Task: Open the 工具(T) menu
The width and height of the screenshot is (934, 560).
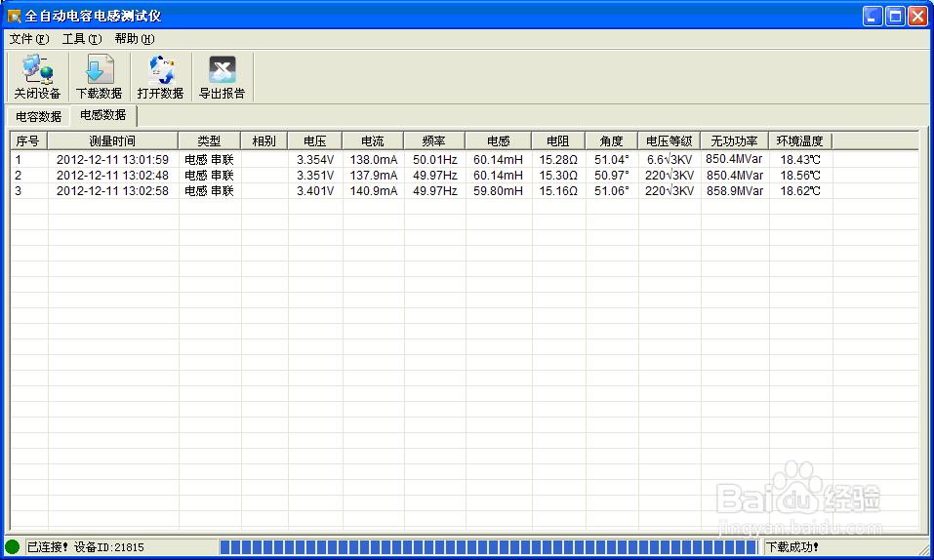Action: (x=82, y=39)
